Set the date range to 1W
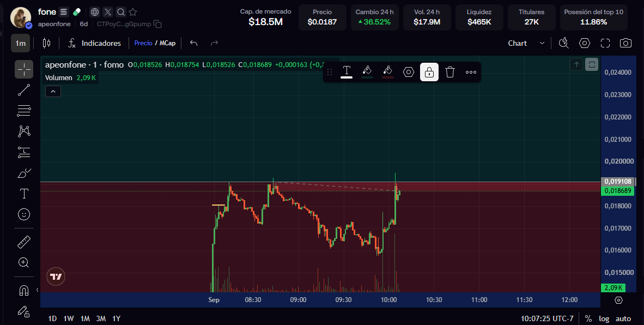 click(68, 318)
